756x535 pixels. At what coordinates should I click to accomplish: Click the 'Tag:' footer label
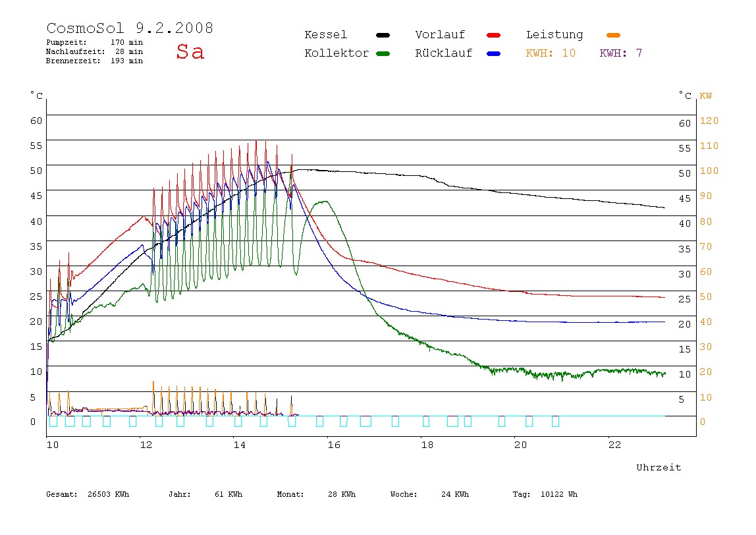(x=522, y=494)
